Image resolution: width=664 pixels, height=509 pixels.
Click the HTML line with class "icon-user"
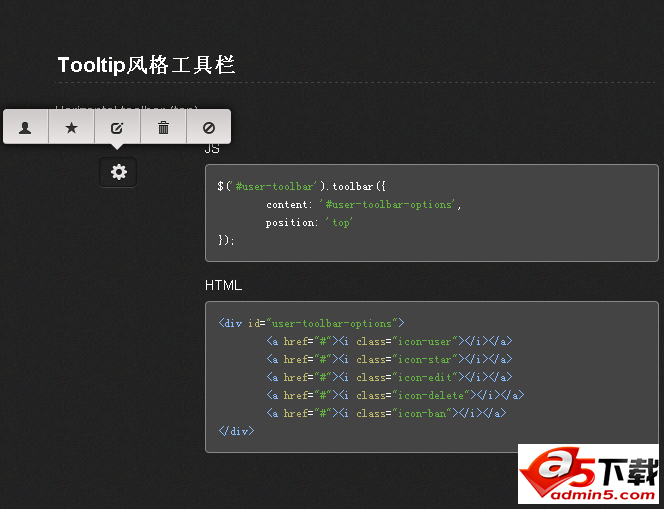(x=389, y=341)
